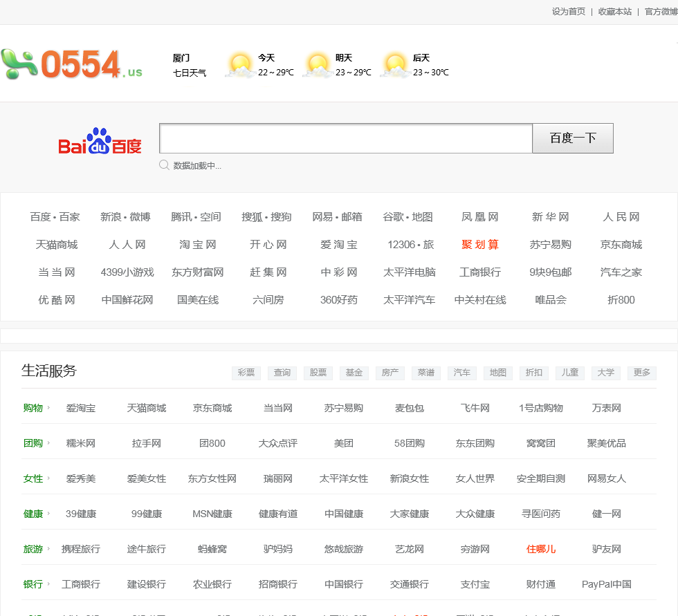Open 汽车之家 link
This screenshot has width=678, height=616.
coord(621,272)
